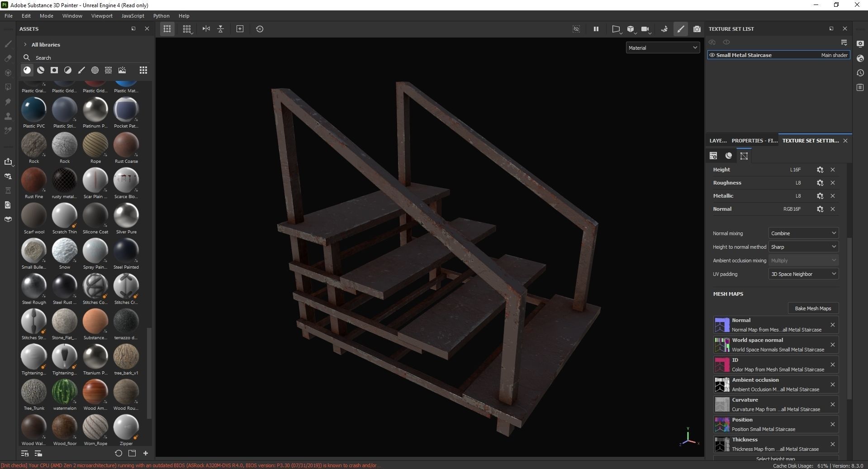868x469 pixels.
Task: Undock the Texture Set List panel
Action: pos(831,28)
